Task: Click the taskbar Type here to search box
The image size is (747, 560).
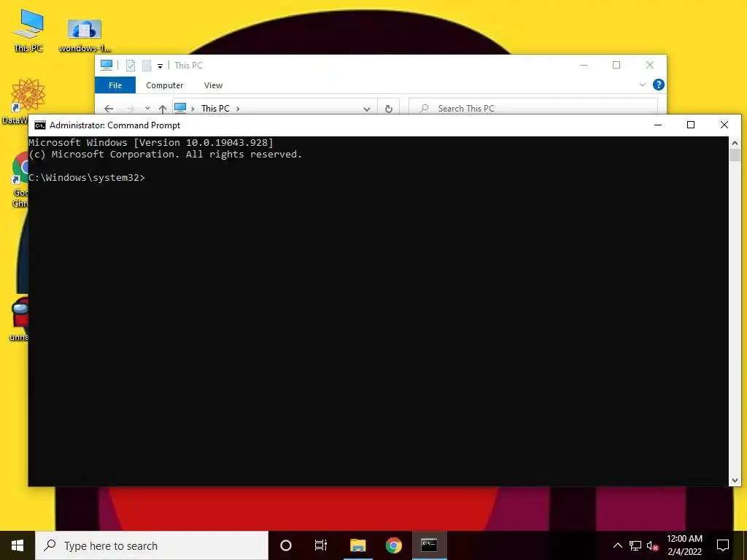Action: click(x=152, y=545)
